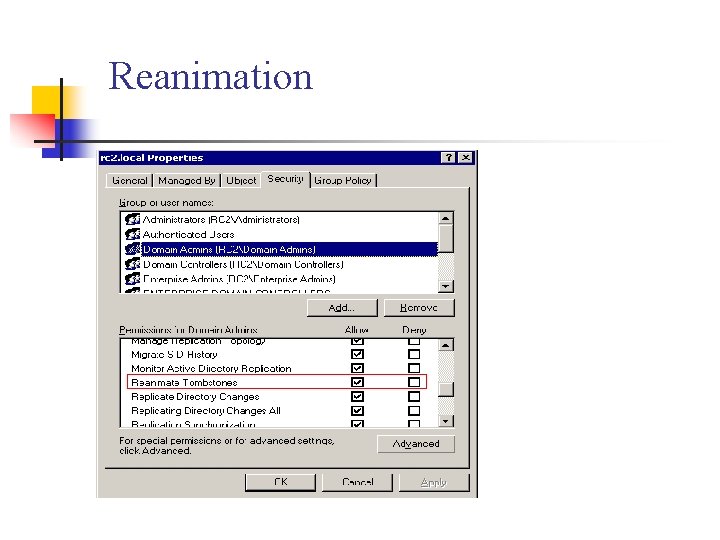
Task: Click the Remove button
Action: (x=419, y=308)
